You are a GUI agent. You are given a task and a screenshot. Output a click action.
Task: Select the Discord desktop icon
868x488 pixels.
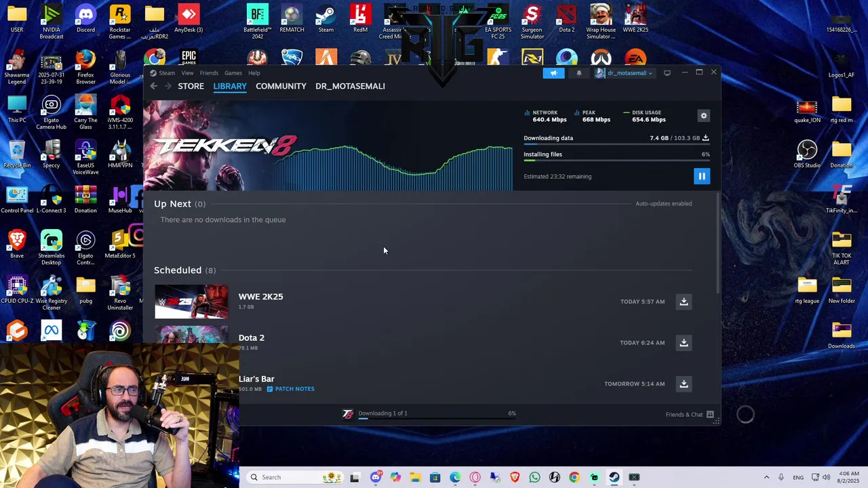pos(85,18)
